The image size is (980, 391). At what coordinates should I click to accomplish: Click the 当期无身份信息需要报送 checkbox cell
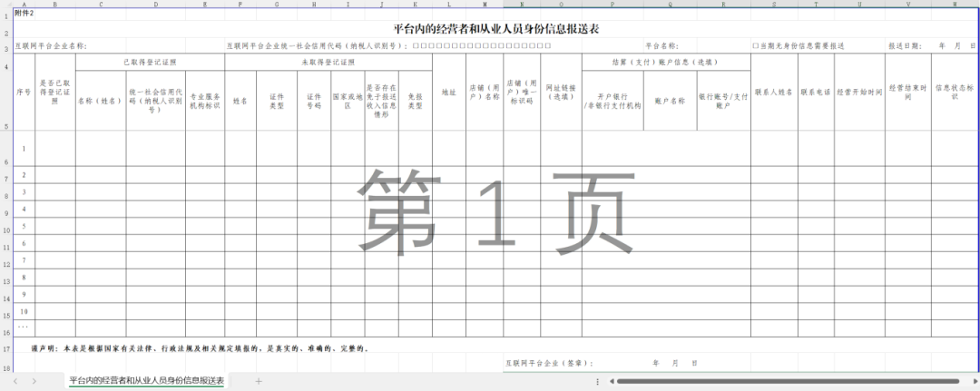point(799,45)
